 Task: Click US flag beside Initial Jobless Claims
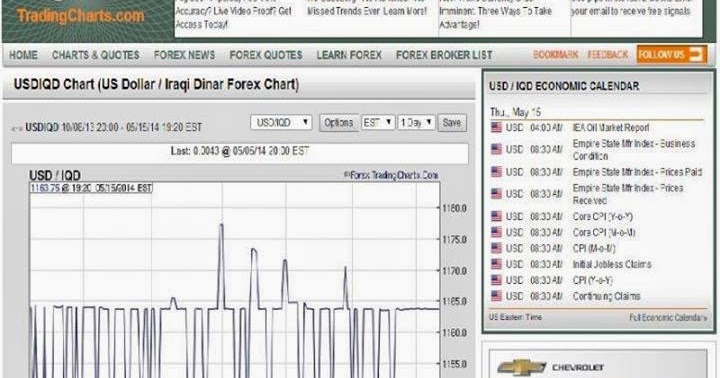(496, 264)
